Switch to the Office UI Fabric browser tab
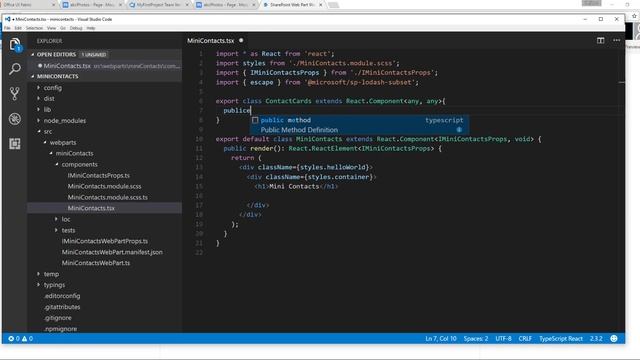This screenshot has width=640, height=360. [29, 4]
